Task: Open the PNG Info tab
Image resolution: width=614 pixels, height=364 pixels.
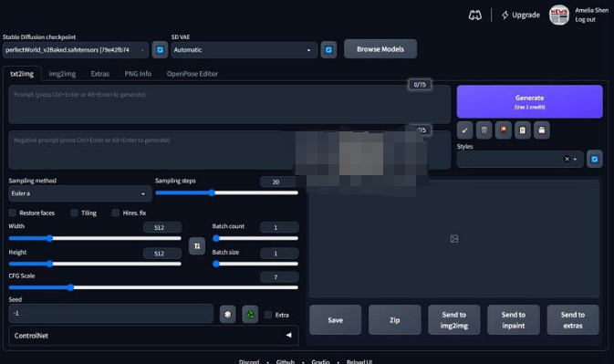Action: pos(138,74)
